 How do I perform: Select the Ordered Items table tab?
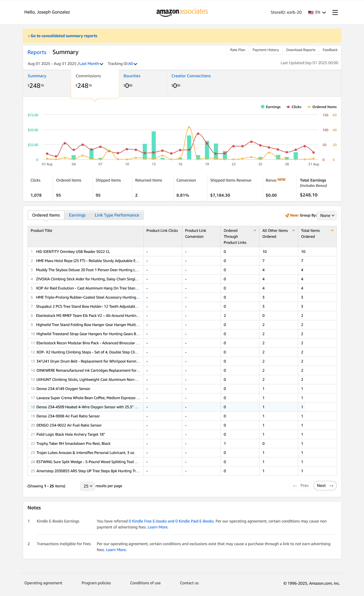[46, 215]
